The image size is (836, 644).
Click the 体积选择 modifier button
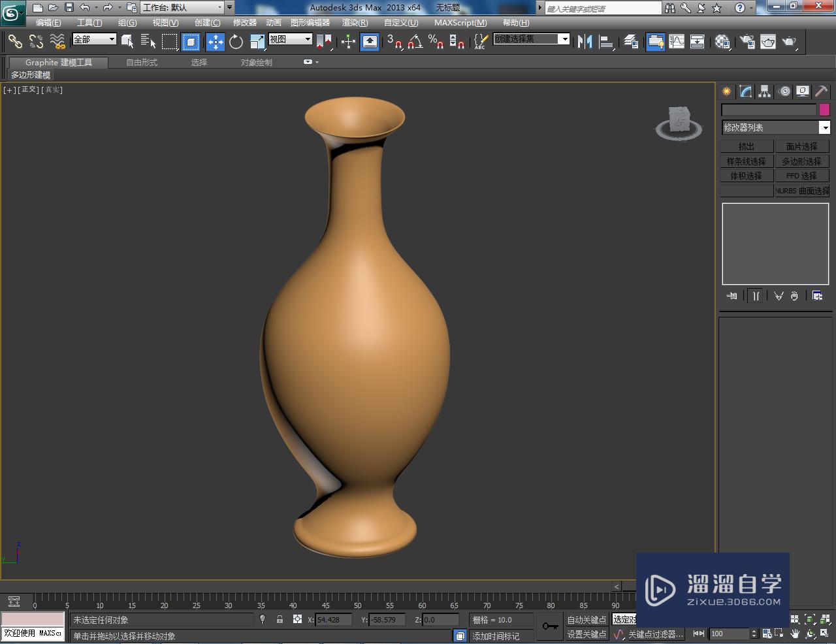coord(747,176)
